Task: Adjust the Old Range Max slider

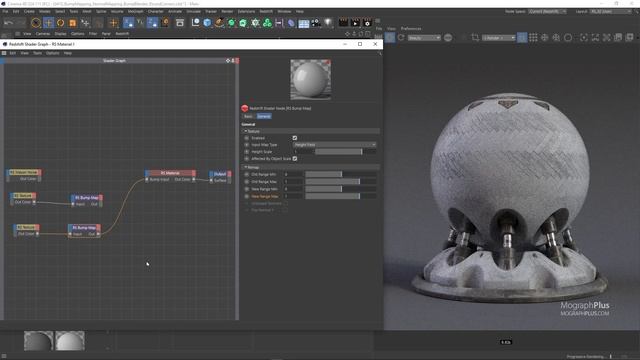Action: click(341, 182)
